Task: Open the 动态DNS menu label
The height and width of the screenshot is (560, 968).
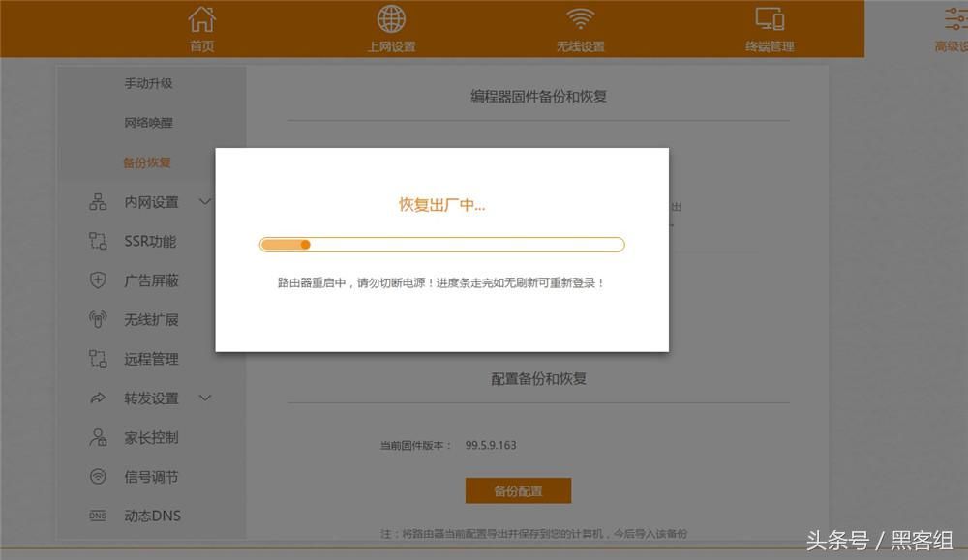Action: click(x=153, y=516)
